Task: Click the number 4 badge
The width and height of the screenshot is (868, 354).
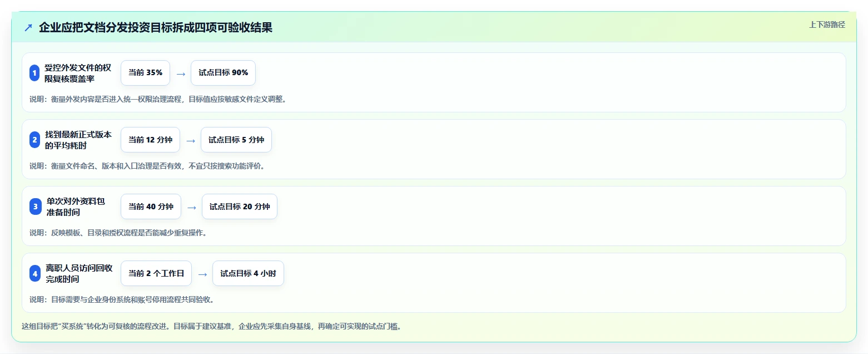Action: (36, 273)
